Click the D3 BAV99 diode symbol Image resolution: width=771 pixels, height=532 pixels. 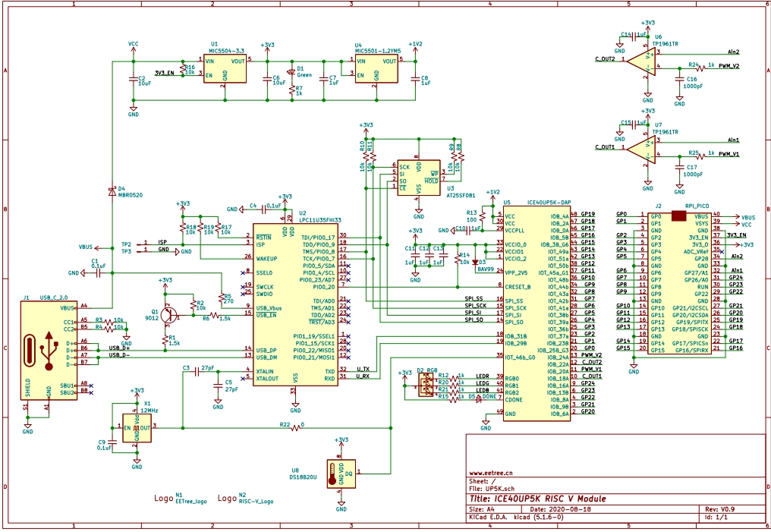(x=475, y=262)
